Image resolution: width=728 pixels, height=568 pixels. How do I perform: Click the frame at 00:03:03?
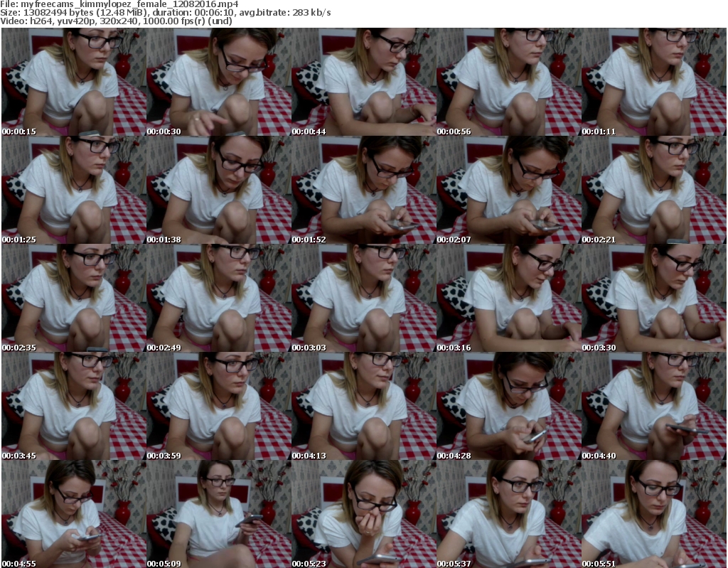(x=364, y=298)
